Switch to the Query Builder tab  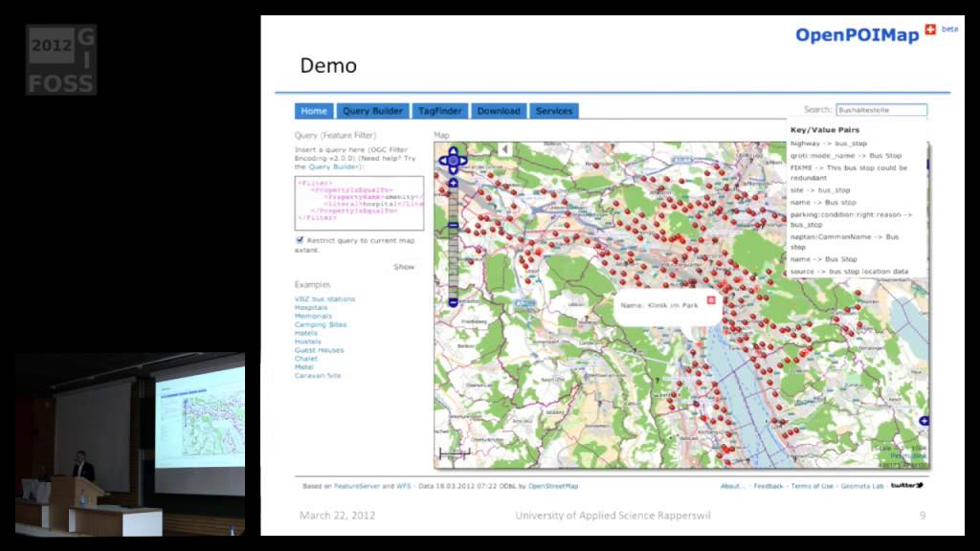point(372,111)
